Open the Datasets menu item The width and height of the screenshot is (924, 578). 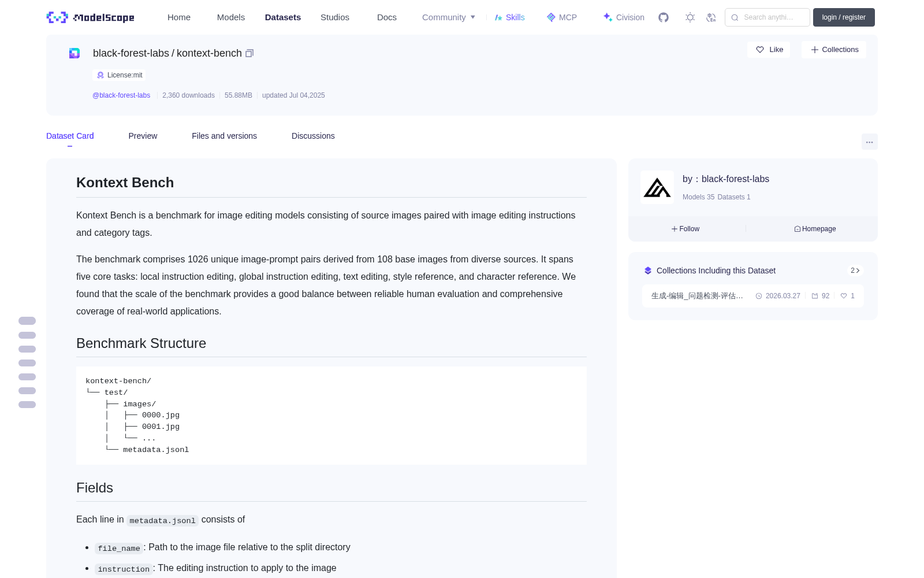283,17
